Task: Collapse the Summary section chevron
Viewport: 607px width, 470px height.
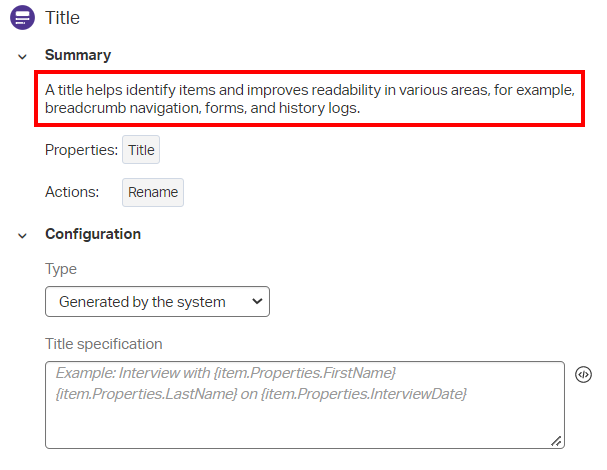Action: (22, 56)
